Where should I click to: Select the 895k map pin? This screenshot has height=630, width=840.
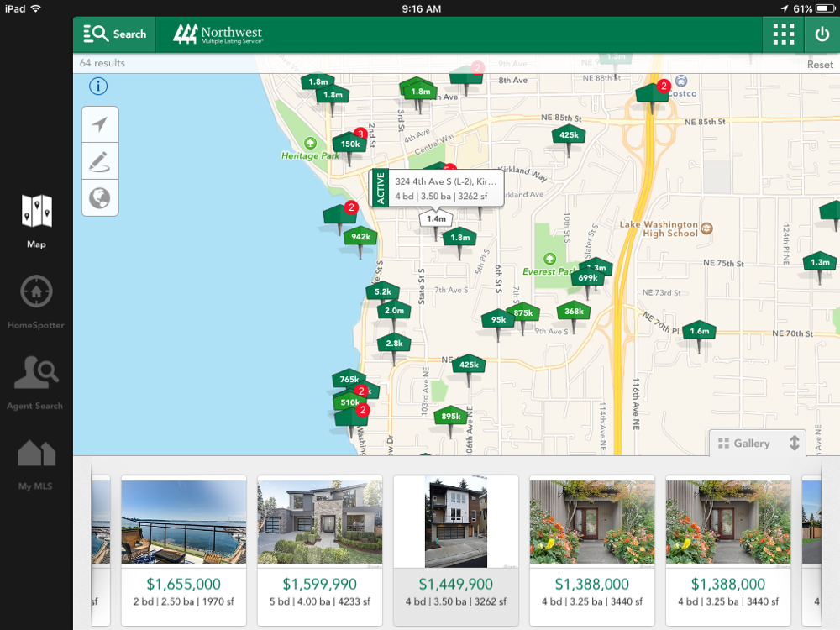tap(450, 417)
